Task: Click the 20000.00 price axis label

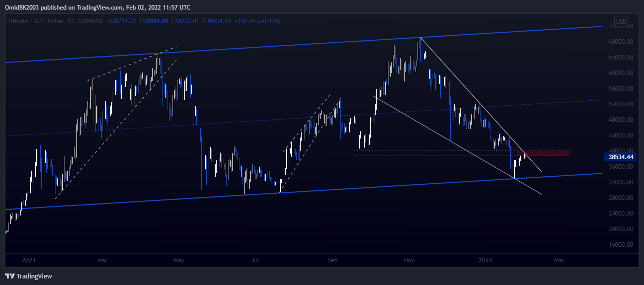Action: (x=622, y=229)
